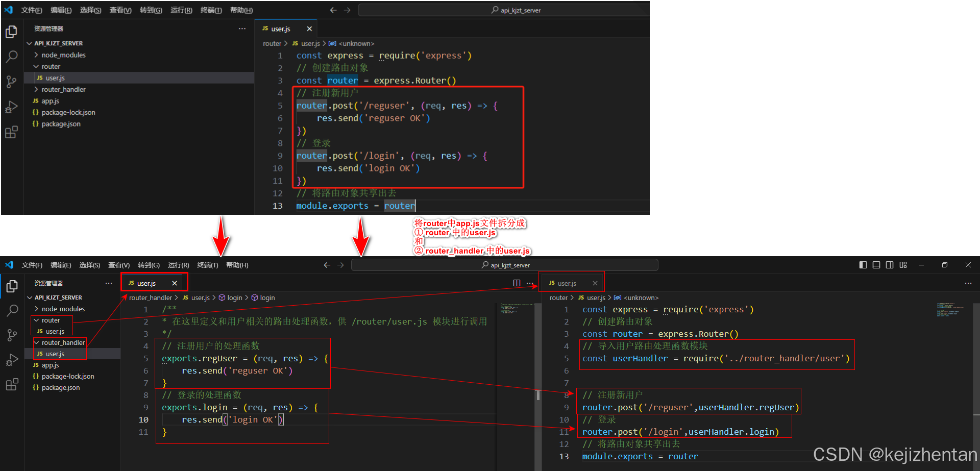
Task: Open 帮助(H) menu in lower window
Action: coord(237,265)
